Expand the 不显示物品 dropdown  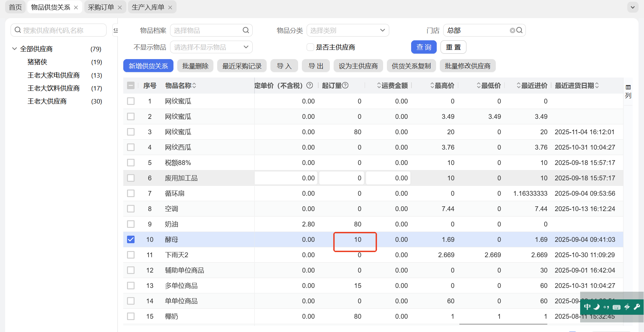[x=211, y=47]
